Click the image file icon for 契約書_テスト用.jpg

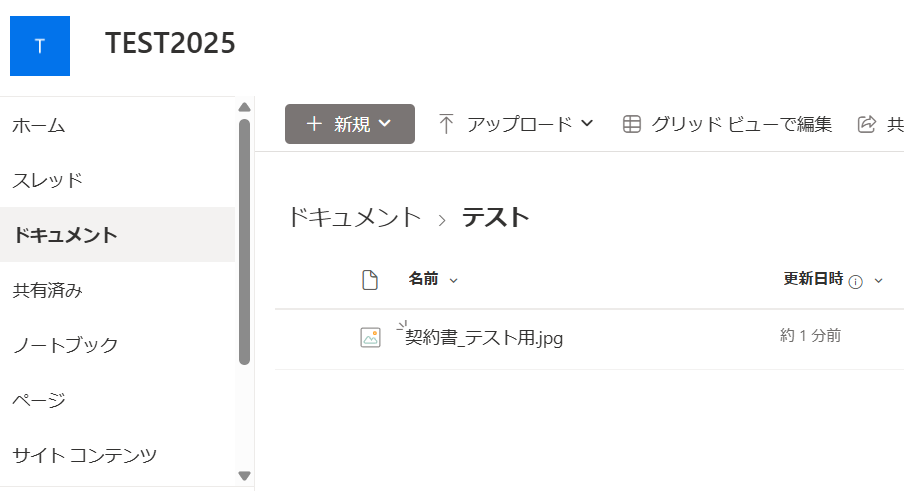pos(370,338)
